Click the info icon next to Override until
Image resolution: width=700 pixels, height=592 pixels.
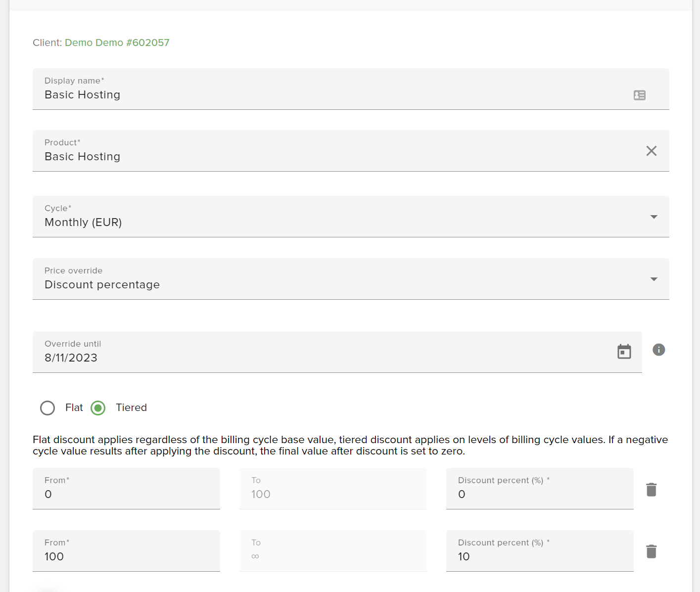[658, 350]
